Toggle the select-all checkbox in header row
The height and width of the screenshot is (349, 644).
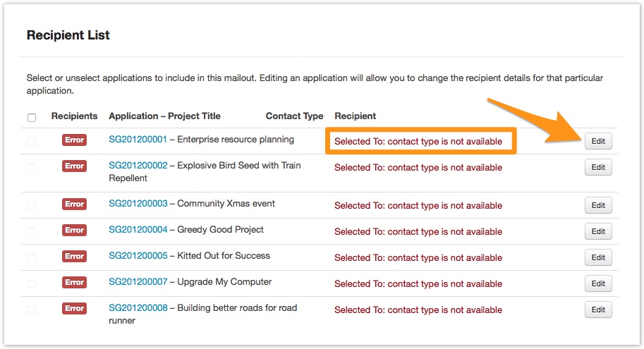[31, 117]
